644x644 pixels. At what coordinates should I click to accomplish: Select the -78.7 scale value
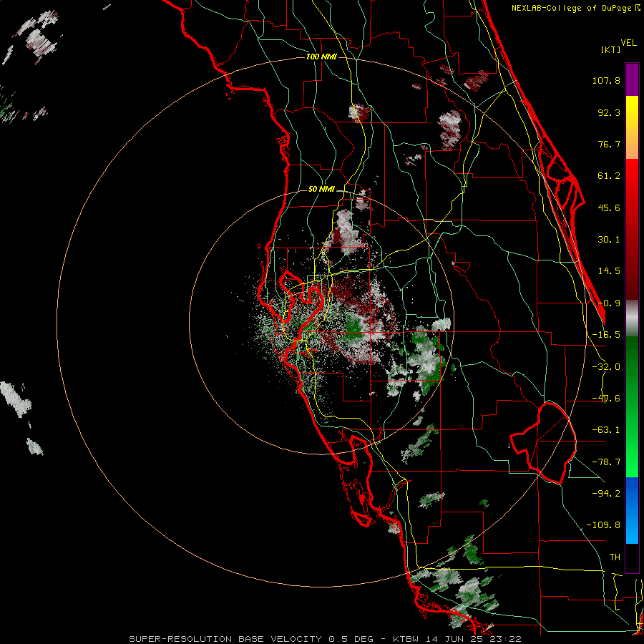click(x=606, y=462)
